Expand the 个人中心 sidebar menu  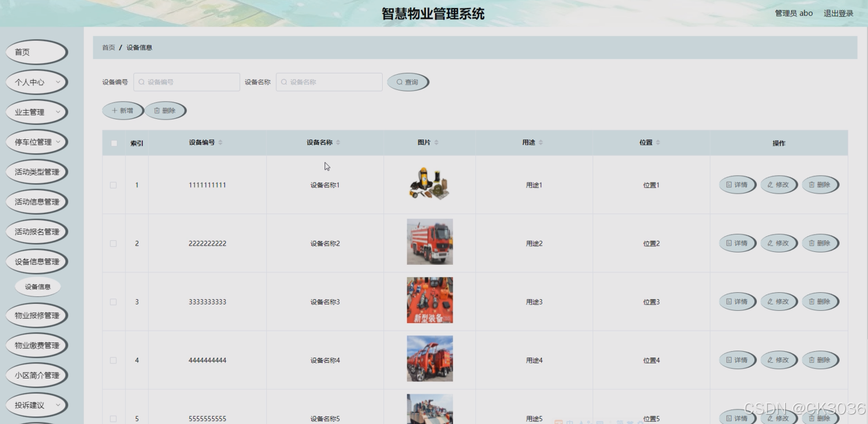pyautogui.click(x=37, y=82)
